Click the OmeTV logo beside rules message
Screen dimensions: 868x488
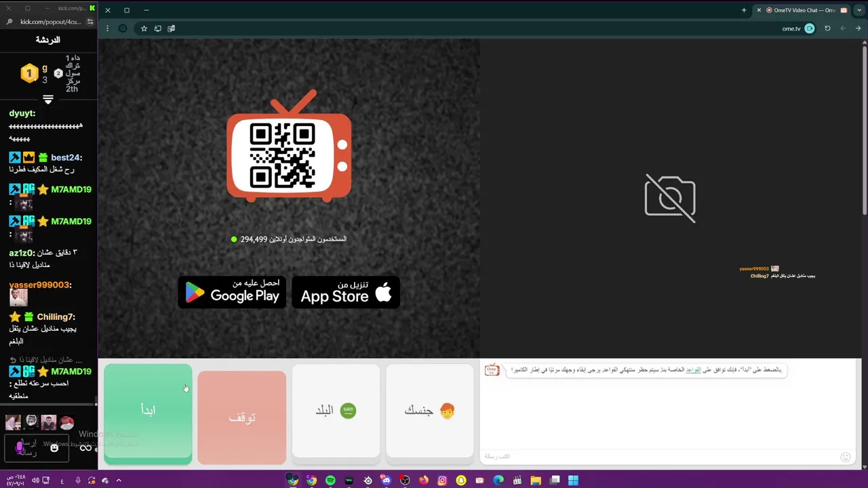tap(492, 370)
